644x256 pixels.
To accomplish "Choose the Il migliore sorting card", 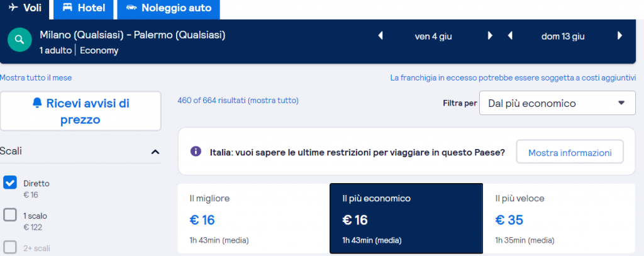I will 253,218.
